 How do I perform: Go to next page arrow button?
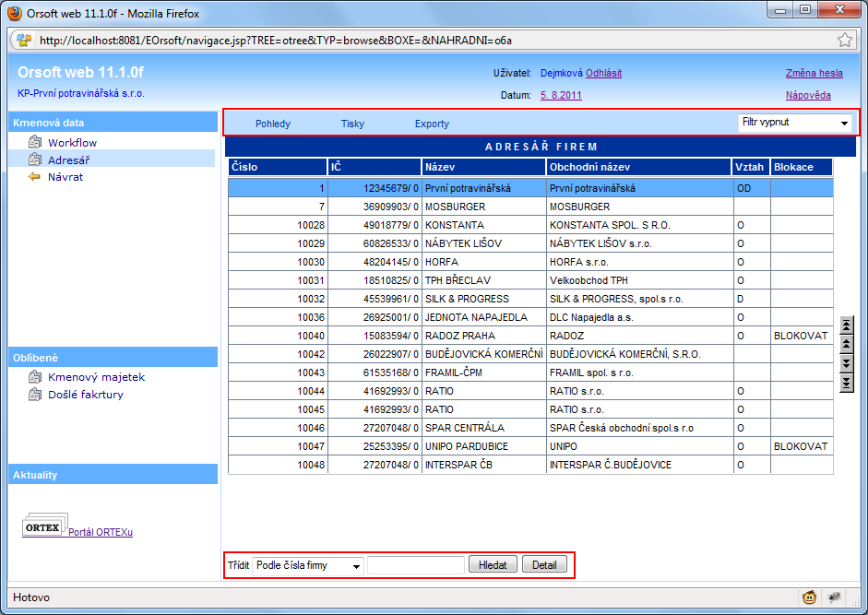(x=848, y=363)
